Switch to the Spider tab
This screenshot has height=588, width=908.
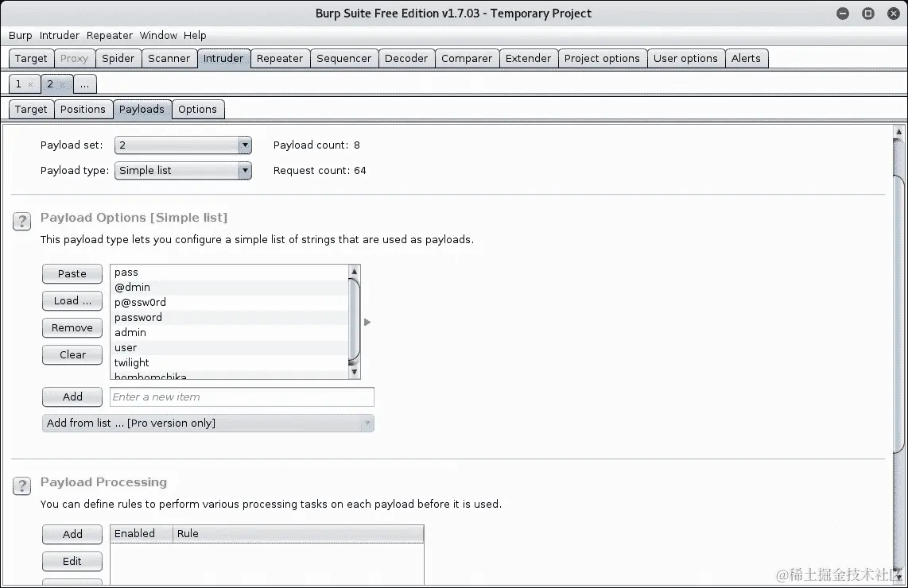[x=118, y=59]
